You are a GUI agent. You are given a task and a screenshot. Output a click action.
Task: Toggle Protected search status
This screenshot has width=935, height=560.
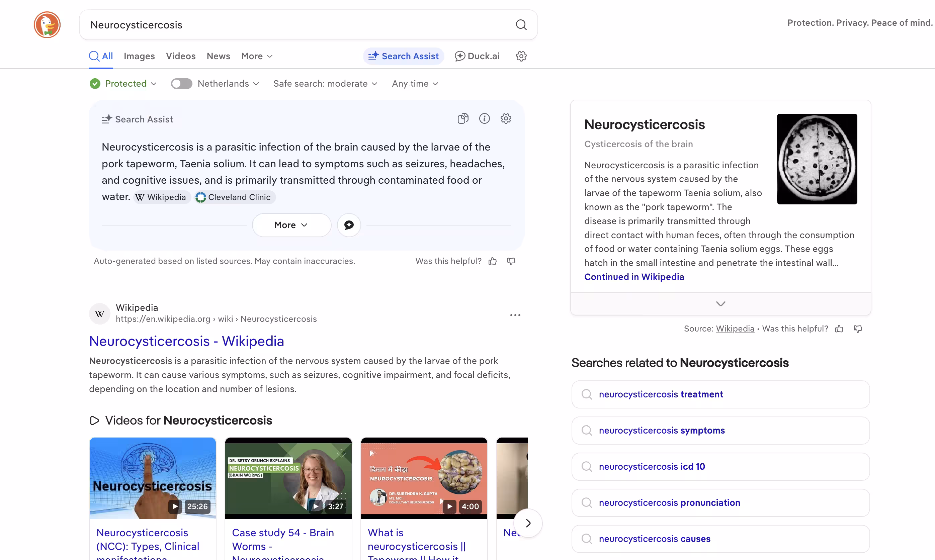tap(123, 83)
